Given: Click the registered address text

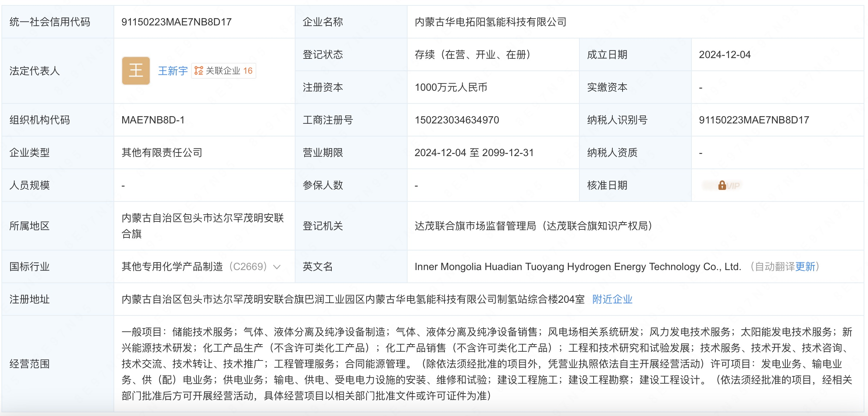Looking at the screenshot, I should [353, 299].
